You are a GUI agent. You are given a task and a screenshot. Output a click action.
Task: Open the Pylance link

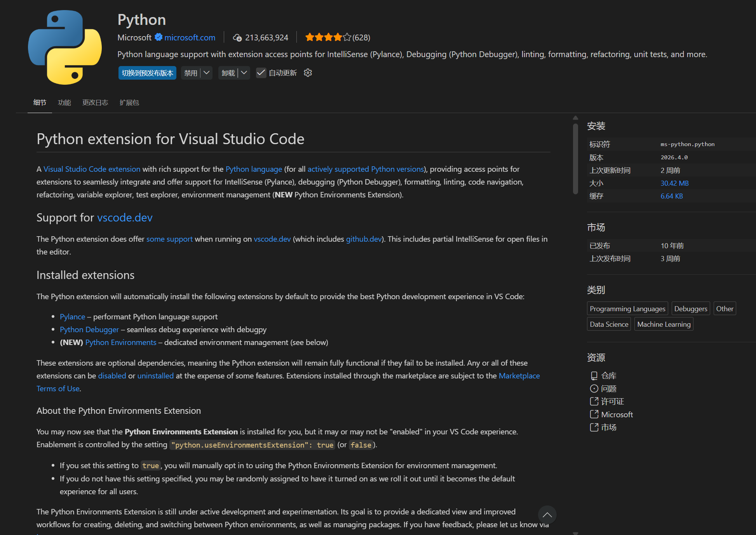72,317
